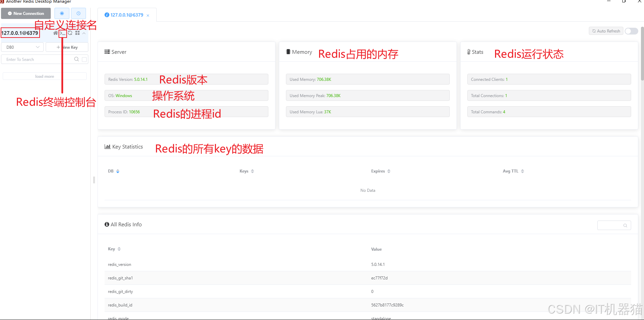Click value ec77f72d
Image resolution: width=644 pixels, height=320 pixels.
379,278
